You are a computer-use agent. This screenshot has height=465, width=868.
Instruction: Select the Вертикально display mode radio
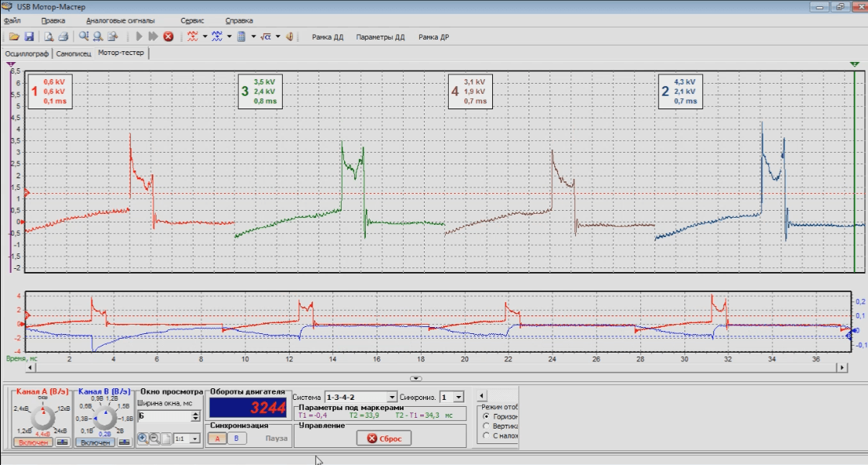point(486,425)
